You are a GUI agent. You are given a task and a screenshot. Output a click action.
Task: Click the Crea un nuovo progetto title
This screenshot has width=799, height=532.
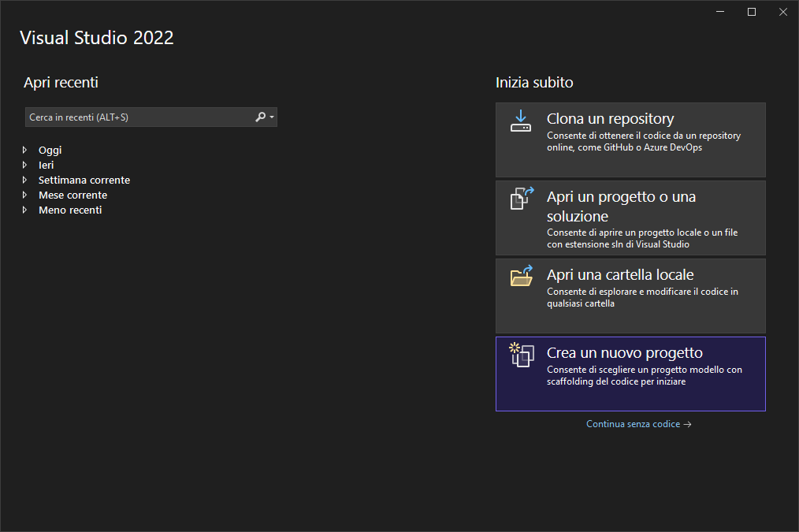[625, 352]
